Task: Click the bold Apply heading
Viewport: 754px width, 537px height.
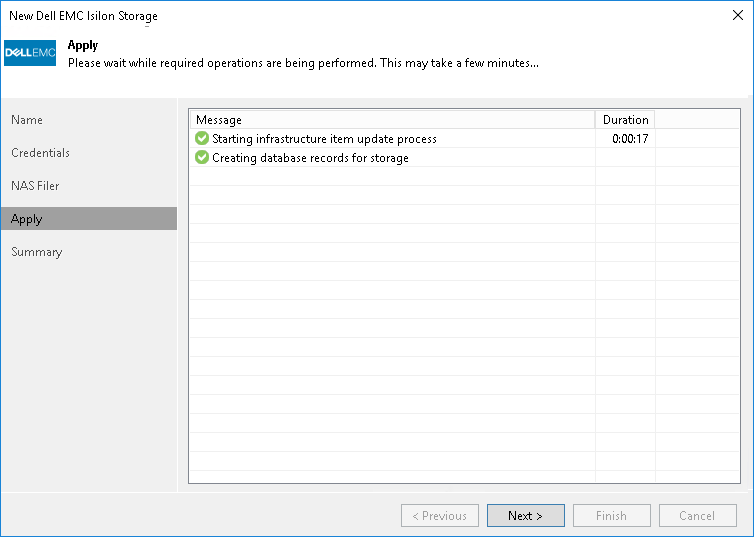Action: pos(83,46)
